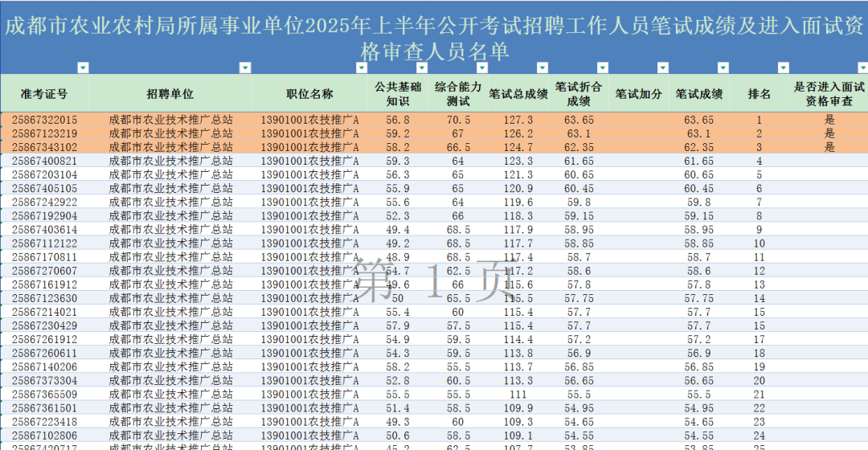Click the cell with ID 25867400821
The image size is (868, 450).
tap(45, 161)
